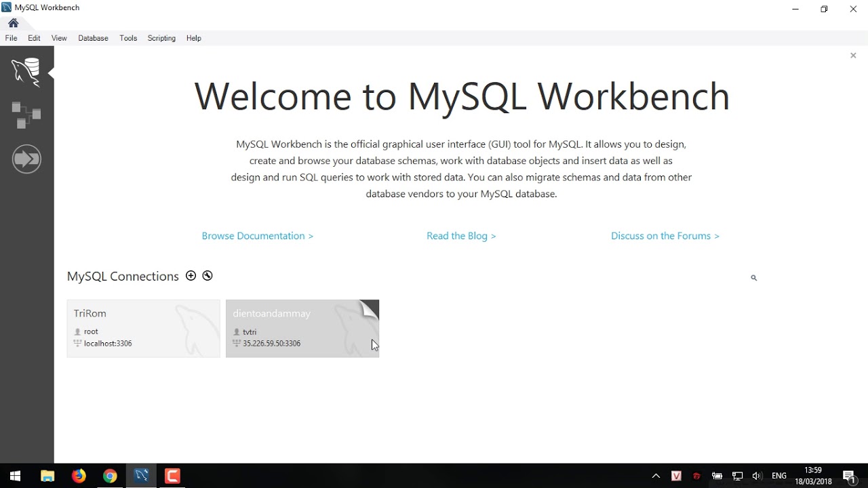Open the Edit menu
This screenshot has height=488, width=868.
[34, 38]
